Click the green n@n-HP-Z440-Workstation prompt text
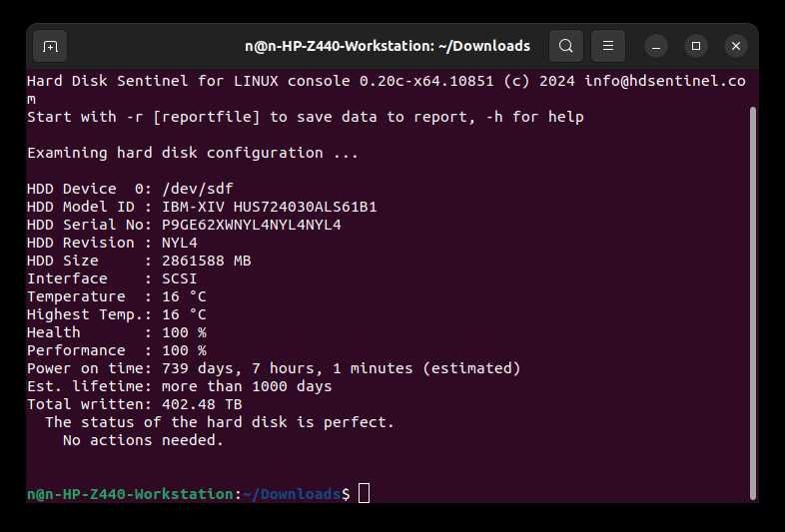785x532 pixels. [130, 494]
